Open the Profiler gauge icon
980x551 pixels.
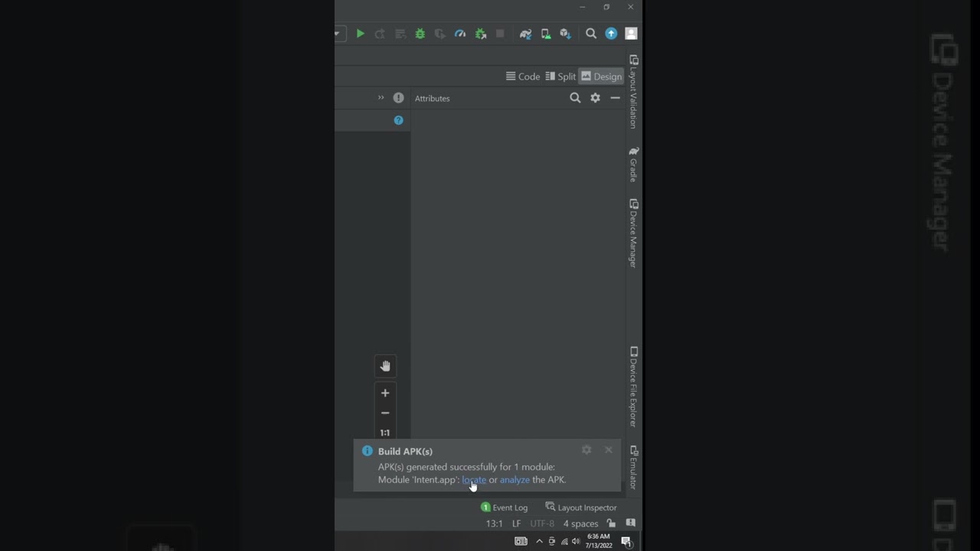[460, 34]
